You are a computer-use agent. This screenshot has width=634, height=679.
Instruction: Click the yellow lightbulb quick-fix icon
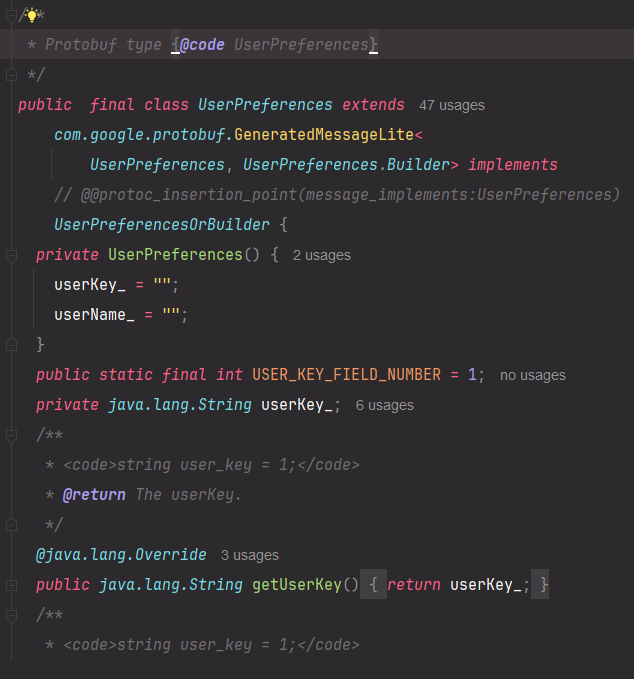[x=31, y=16]
